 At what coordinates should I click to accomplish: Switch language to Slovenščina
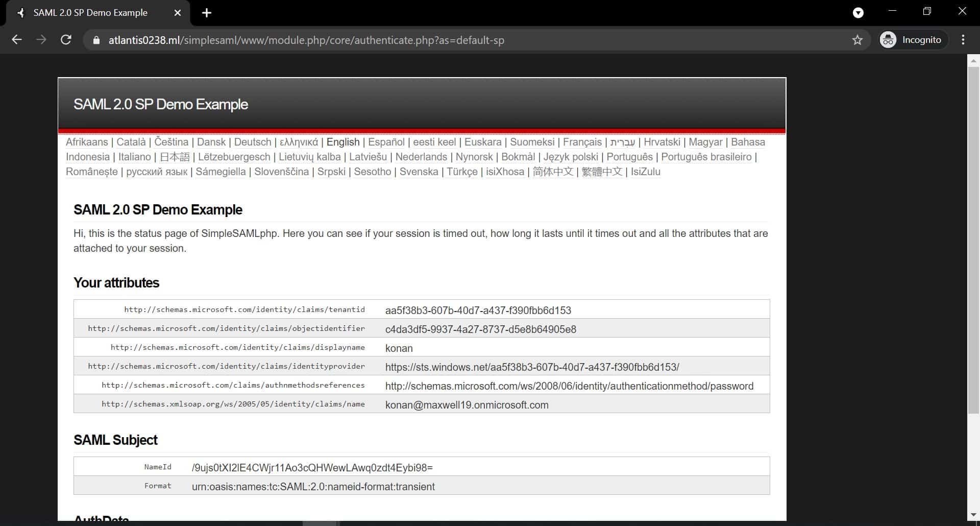[282, 172]
